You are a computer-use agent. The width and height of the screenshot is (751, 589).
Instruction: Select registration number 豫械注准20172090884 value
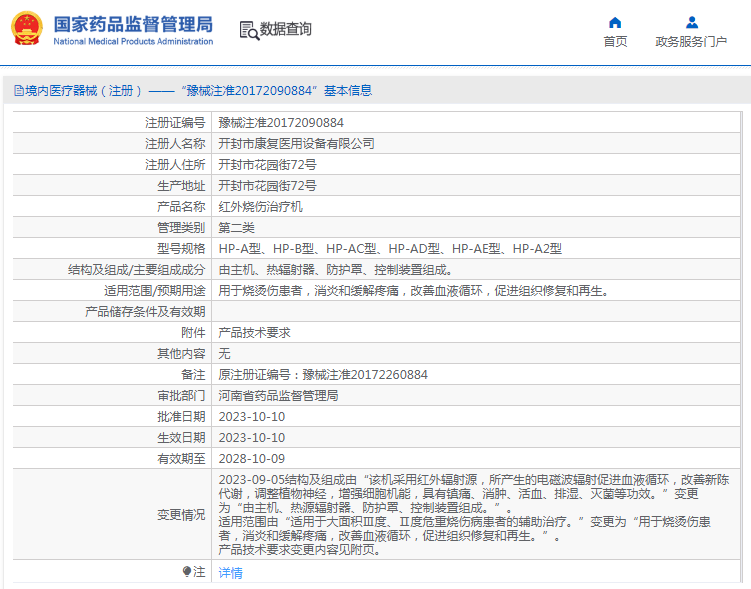pyautogui.click(x=281, y=123)
